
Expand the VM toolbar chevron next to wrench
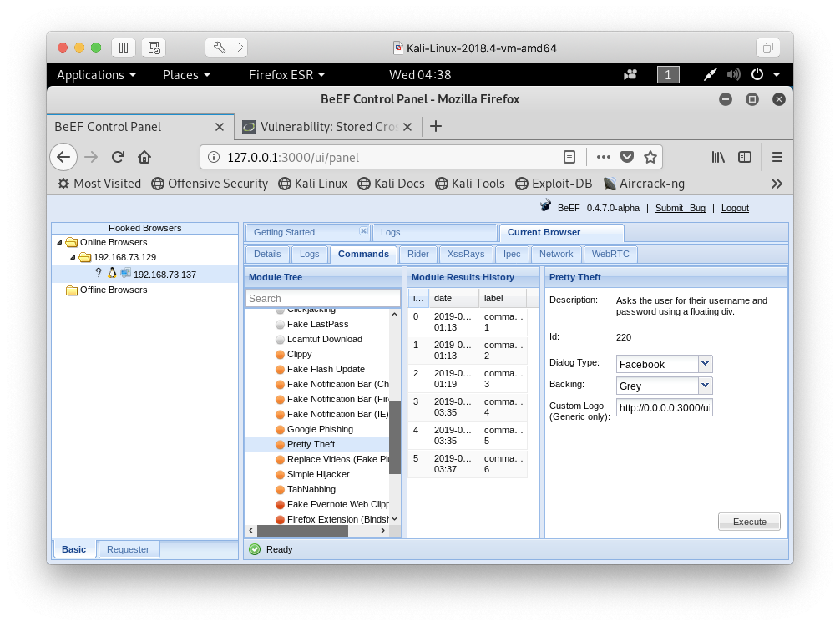(241, 48)
